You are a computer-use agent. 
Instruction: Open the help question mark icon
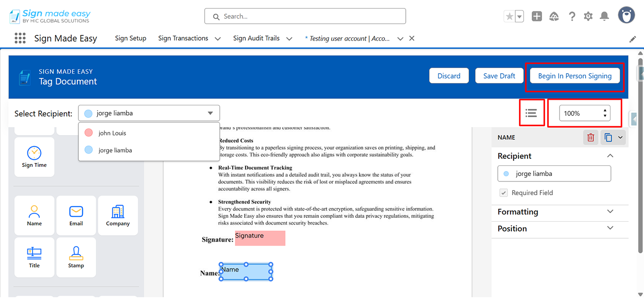[572, 17]
